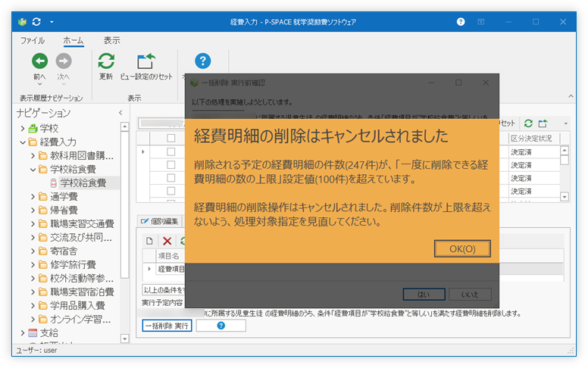Click the 更新 refresh icon in the ribbon
The width and height of the screenshot is (588, 368).
tap(106, 61)
